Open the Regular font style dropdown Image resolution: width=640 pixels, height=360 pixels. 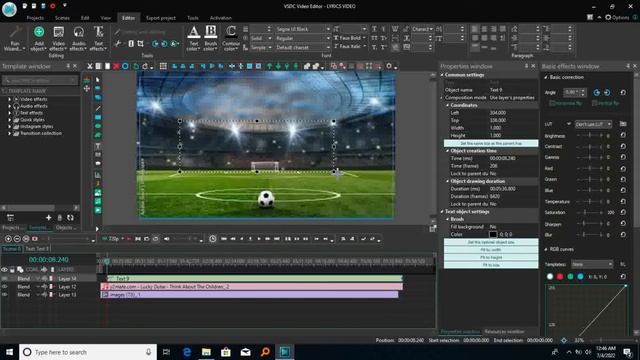click(x=303, y=38)
